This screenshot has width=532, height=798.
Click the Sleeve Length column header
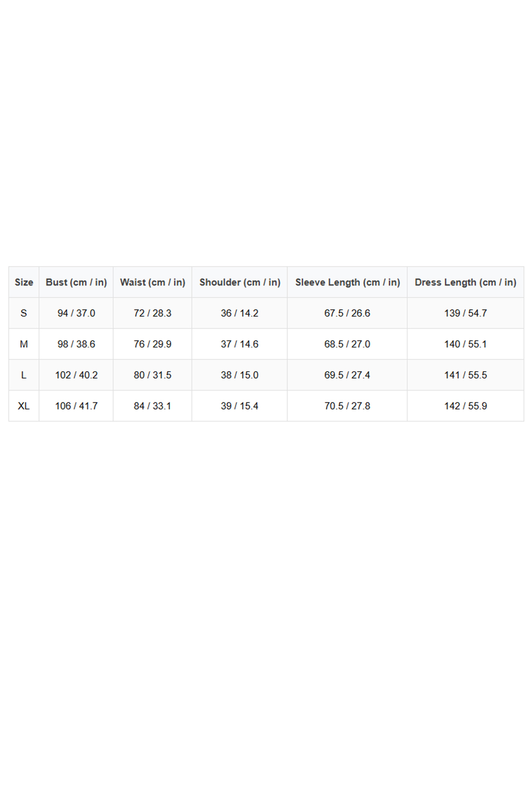347,282
